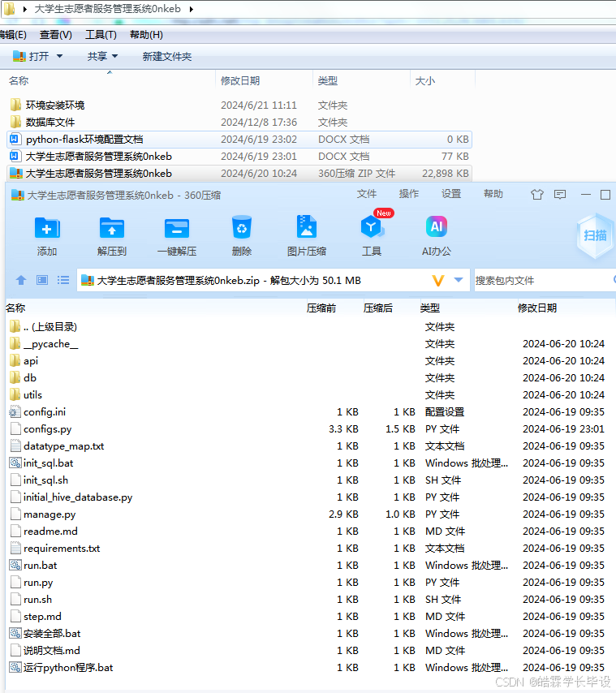The height and width of the screenshot is (693, 616).
Task: Expand the breadcrumb arrow after the folder name
Action: [x=192, y=9]
